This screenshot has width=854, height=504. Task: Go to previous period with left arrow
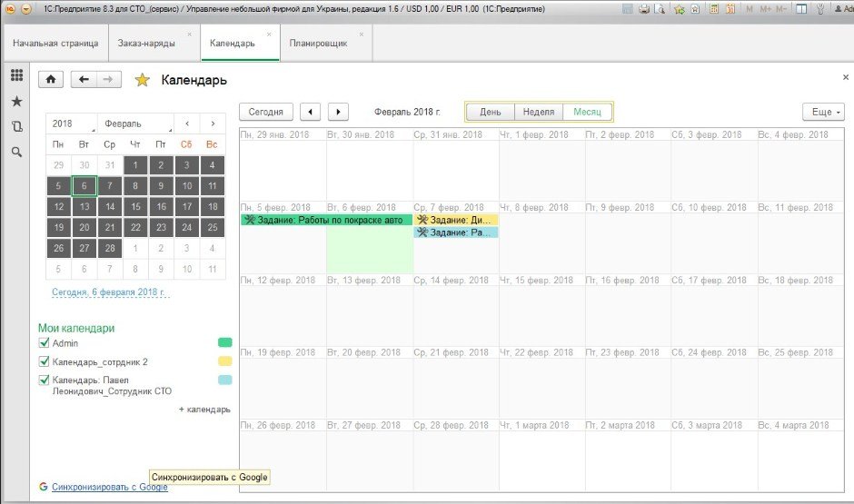310,112
